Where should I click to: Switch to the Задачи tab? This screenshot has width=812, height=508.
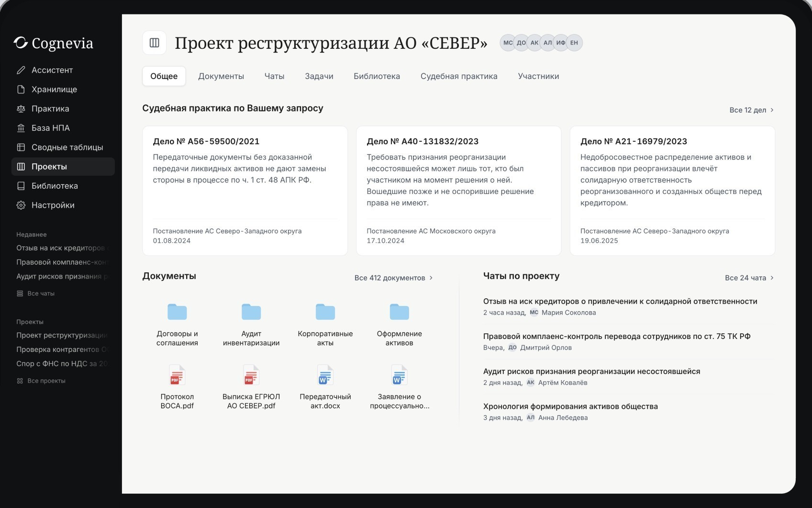pos(319,76)
